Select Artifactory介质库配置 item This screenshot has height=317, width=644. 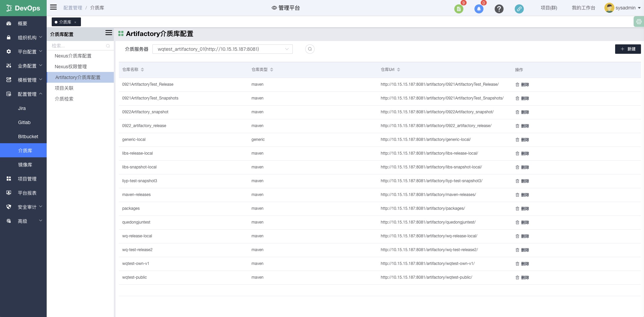[80, 77]
